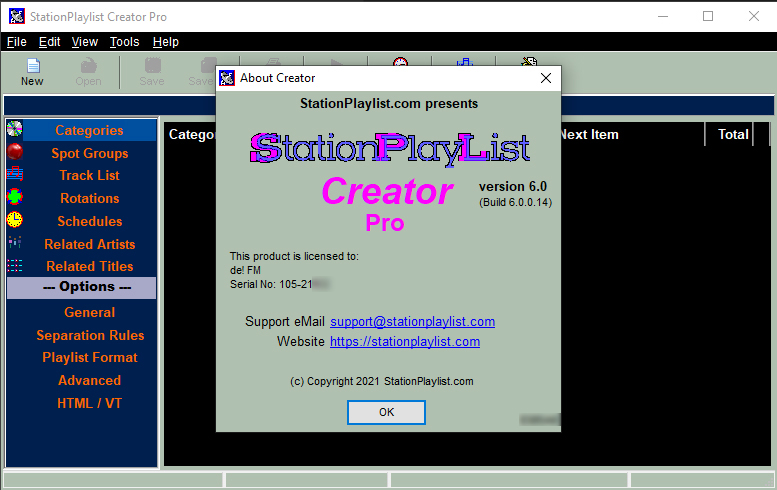777x490 pixels.
Task: Click the 'StationPlaylist.com presents' heading
Action: (x=389, y=104)
